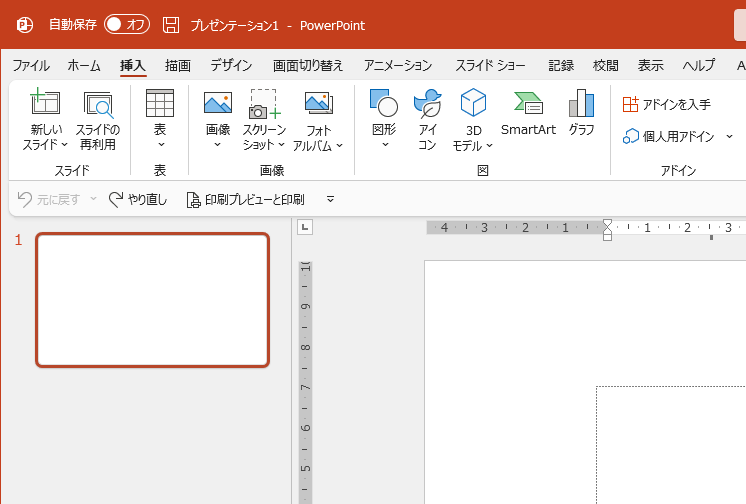Click the indent marker on horizontal ruler

coord(607,230)
